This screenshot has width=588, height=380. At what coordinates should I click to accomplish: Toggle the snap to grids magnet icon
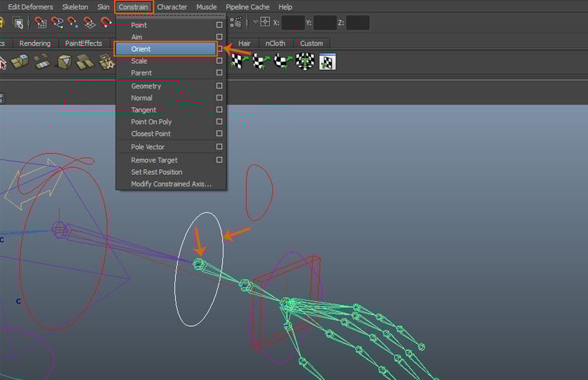[40, 23]
